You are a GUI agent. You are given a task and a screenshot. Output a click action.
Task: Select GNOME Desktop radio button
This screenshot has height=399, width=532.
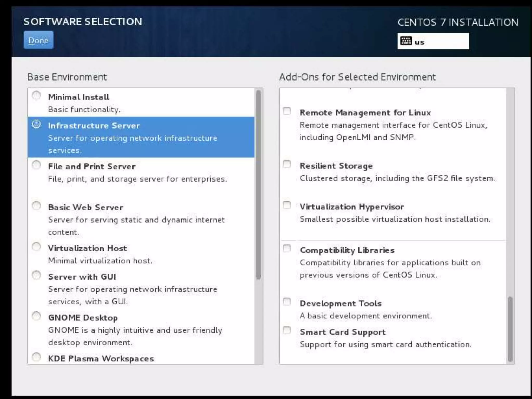coord(36,316)
